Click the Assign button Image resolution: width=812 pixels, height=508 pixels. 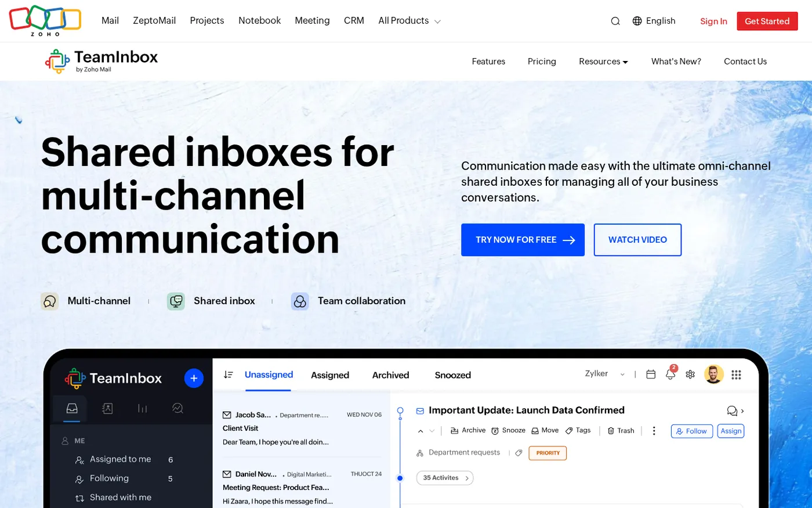(731, 431)
